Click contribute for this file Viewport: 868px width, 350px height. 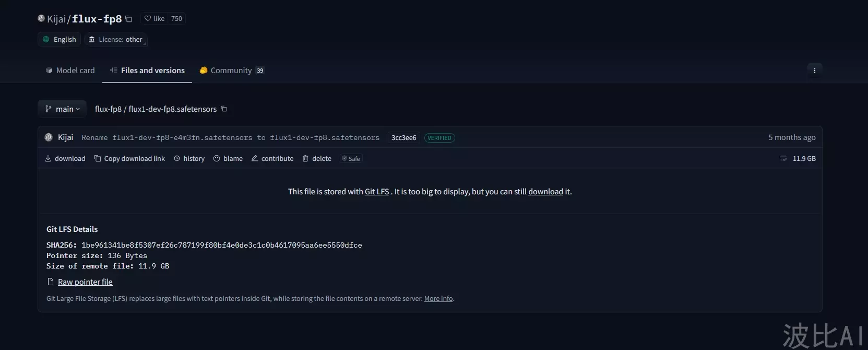(272, 158)
